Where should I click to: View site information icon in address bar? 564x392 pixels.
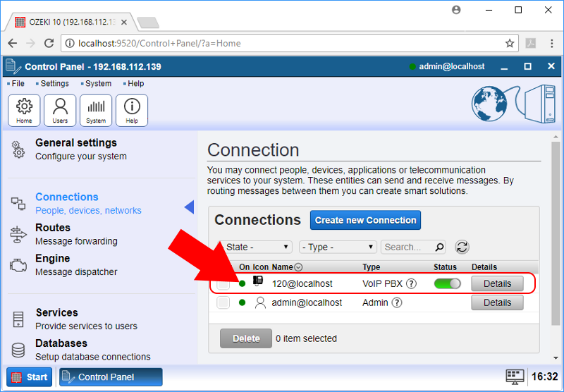[x=69, y=44]
